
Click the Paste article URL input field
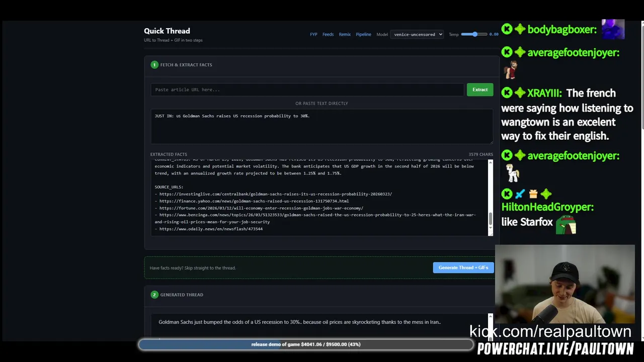[x=307, y=89]
